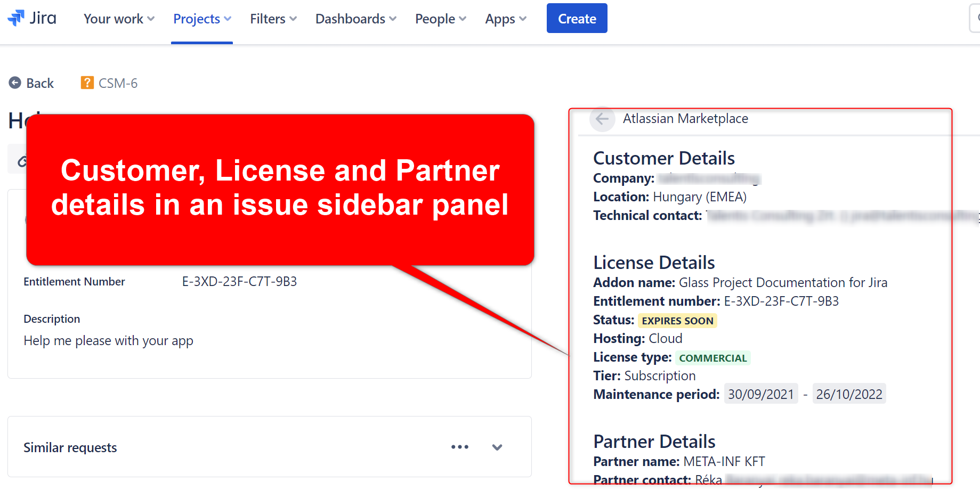This screenshot has width=980, height=490.
Task: Click addon name Glass Project Documentation
Action: [783, 282]
